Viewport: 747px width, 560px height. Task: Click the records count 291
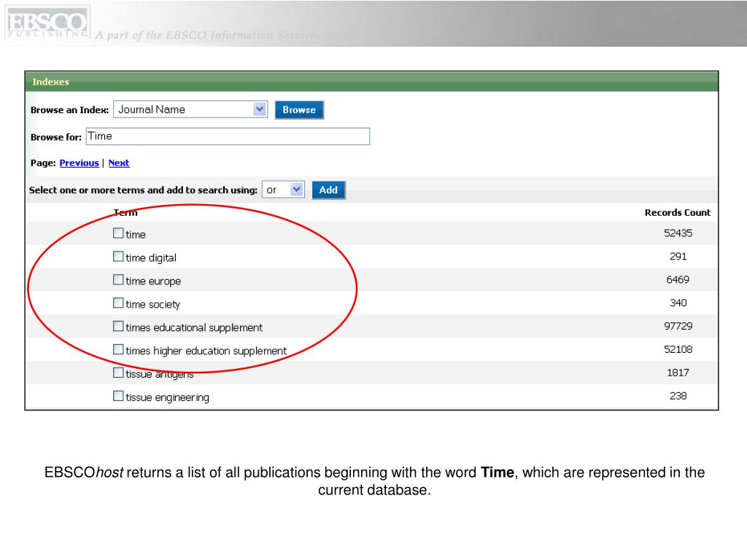[678, 257]
